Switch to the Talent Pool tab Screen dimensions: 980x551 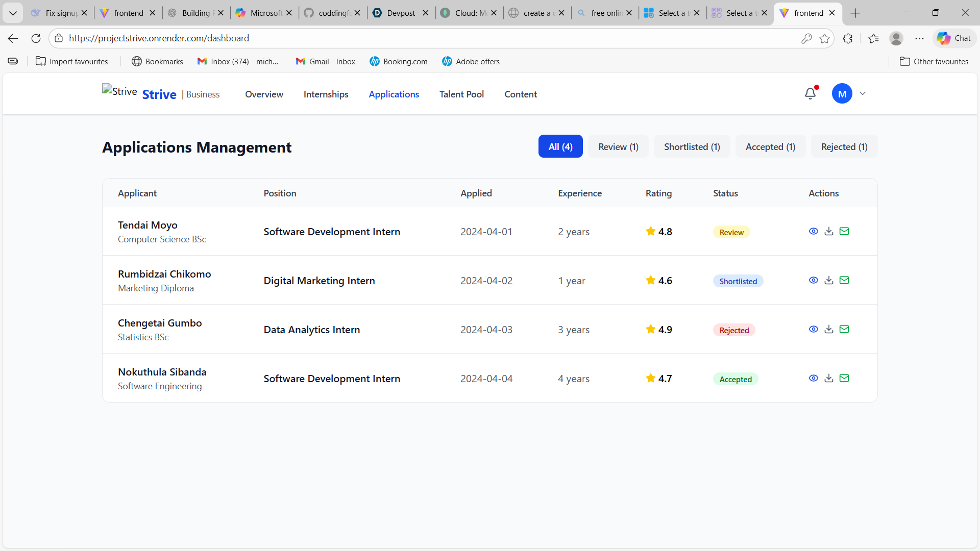[461, 94]
